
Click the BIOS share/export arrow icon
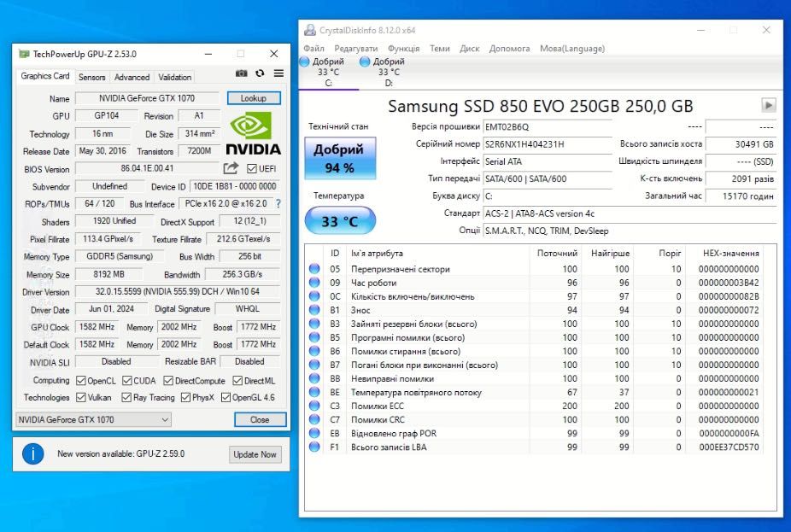coord(231,168)
